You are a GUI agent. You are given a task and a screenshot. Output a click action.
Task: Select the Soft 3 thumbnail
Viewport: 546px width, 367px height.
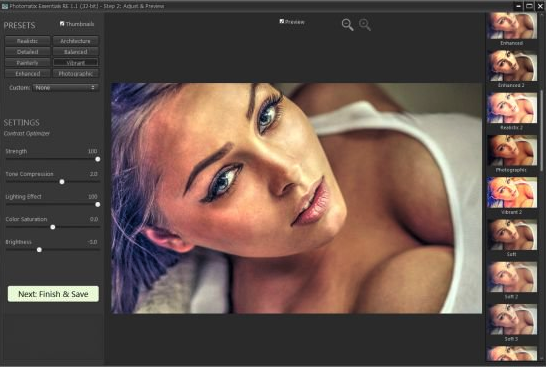(x=512, y=319)
